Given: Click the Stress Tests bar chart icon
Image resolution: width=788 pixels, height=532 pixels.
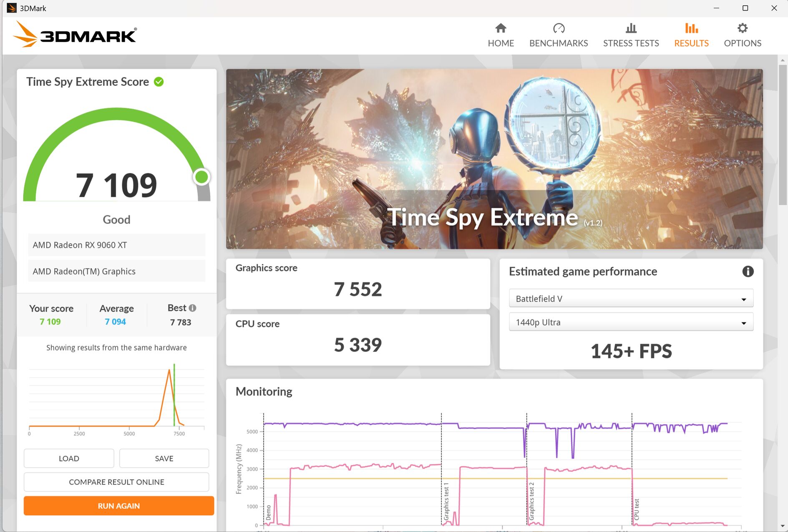Looking at the screenshot, I should (631, 28).
